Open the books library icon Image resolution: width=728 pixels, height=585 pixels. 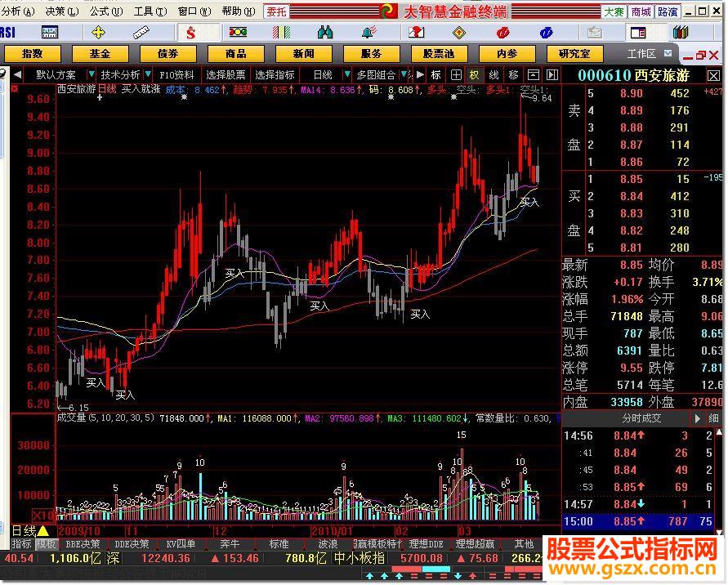pyautogui.click(x=681, y=33)
